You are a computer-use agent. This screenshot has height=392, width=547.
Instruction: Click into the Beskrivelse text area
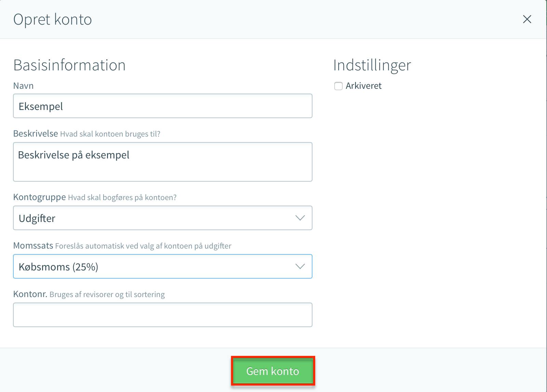point(163,162)
